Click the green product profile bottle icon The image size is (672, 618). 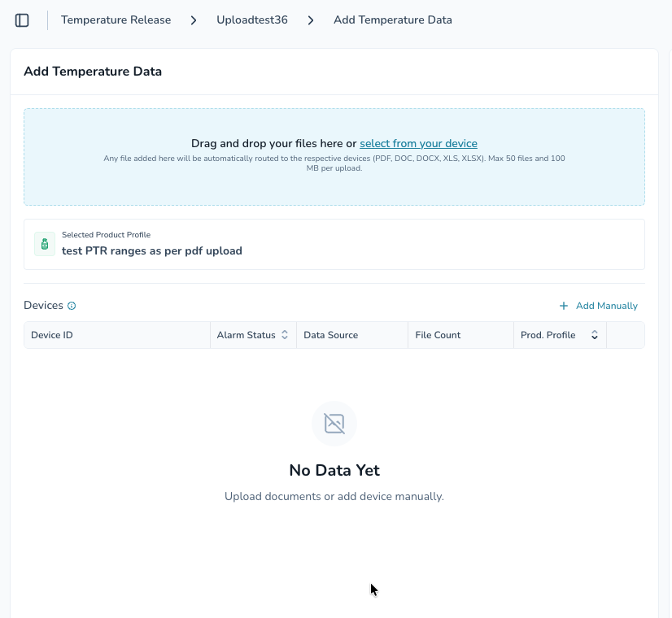[x=45, y=244]
